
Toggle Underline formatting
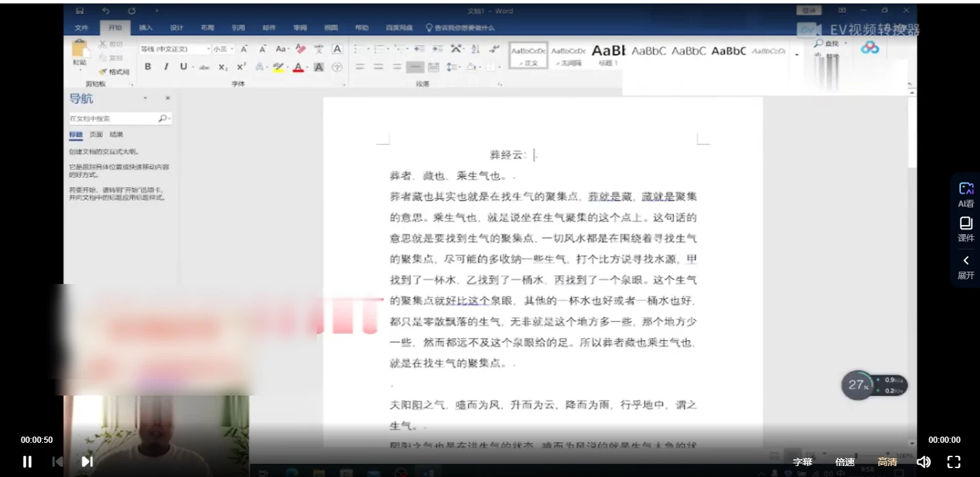(x=183, y=67)
